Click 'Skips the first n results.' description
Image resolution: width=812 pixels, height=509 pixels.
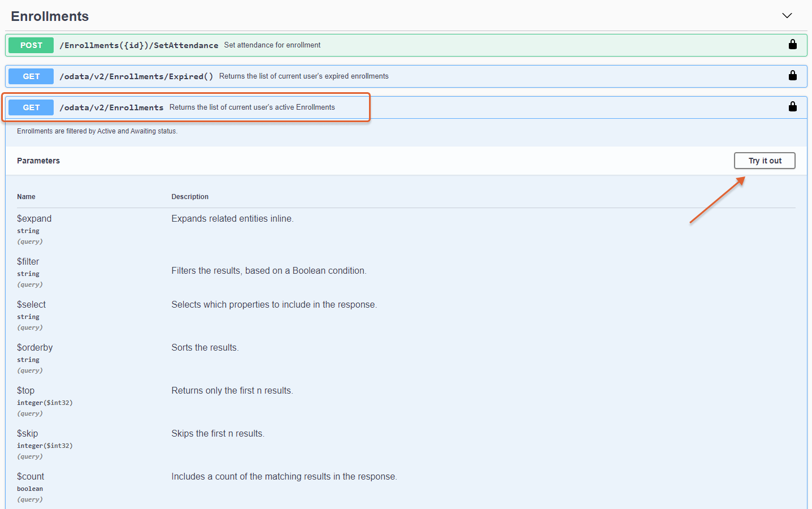click(218, 434)
